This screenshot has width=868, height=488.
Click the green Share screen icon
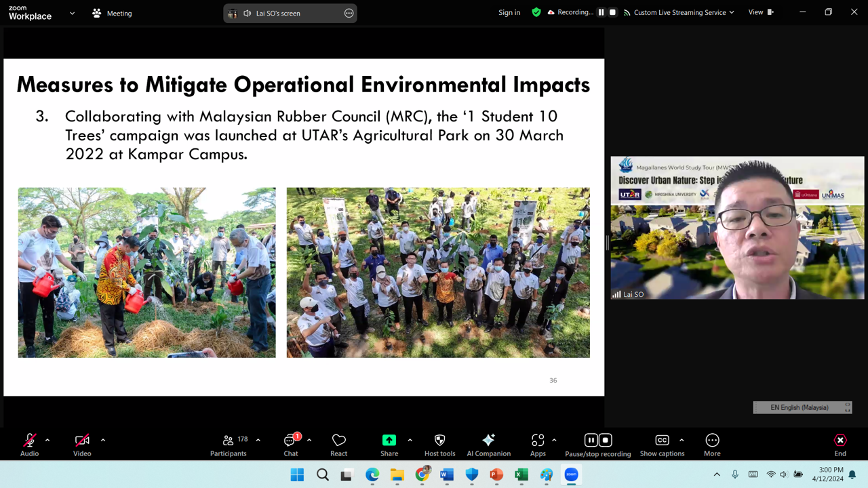(389, 441)
